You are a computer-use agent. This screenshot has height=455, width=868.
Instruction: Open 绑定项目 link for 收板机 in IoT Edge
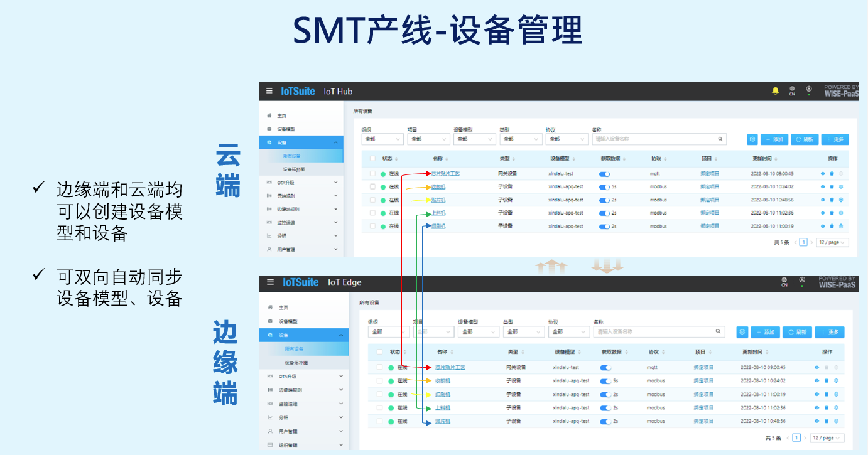pyautogui.click(x=703, y=381)
